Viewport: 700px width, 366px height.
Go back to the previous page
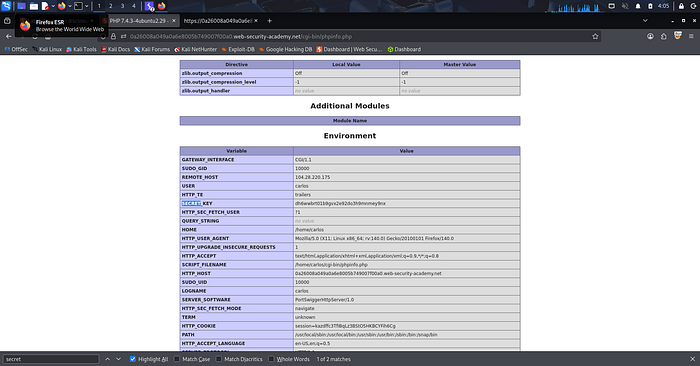[8, 37]
